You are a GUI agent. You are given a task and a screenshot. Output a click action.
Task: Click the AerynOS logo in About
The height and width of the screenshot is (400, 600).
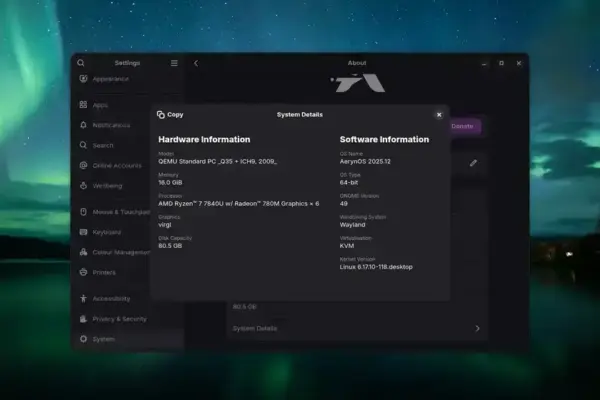(x=358, y=83)
